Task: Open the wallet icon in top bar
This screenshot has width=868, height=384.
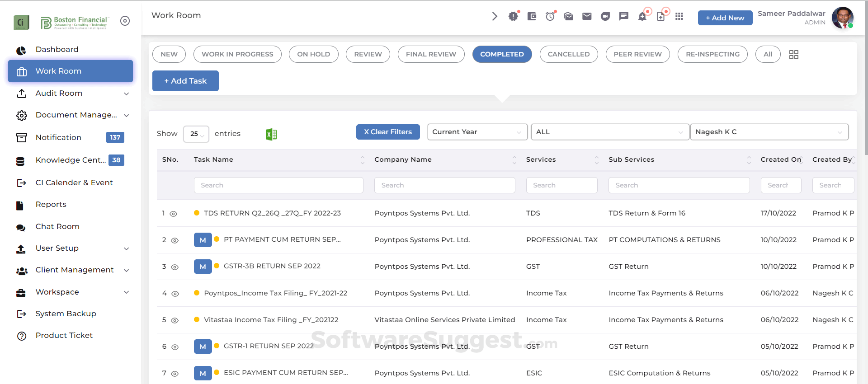Action: click(532, 17)
